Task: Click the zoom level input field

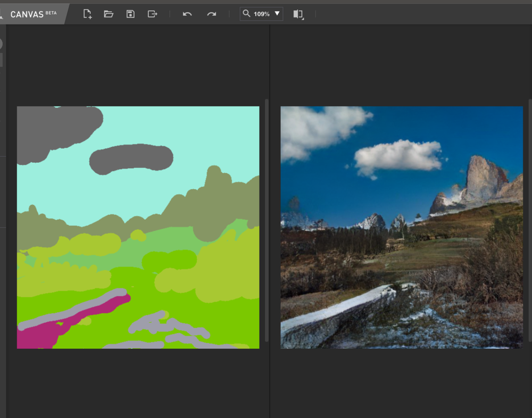Action: (x=260, y=14)
